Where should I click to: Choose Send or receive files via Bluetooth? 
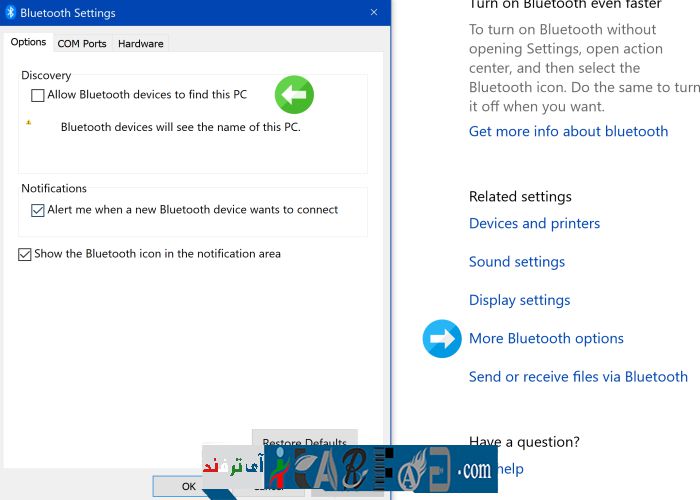[578, 377]
